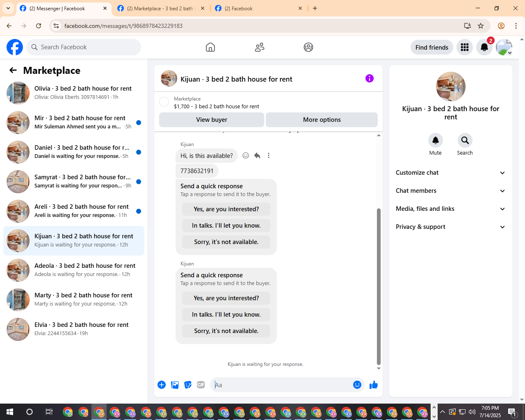525x420 pixels.
Task: Focus the Aa message input box
Action: (281, 385)
